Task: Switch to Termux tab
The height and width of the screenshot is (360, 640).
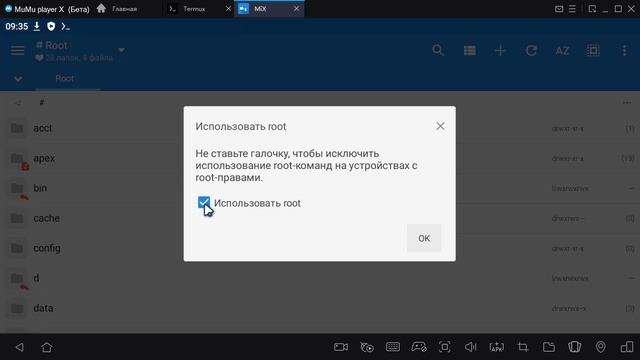Action: click(194, 9)
